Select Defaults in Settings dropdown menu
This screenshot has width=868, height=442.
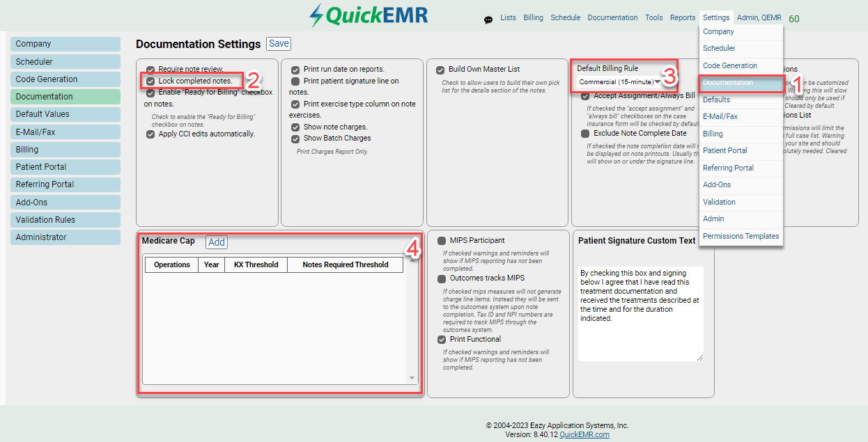click(x=741, y=100)
